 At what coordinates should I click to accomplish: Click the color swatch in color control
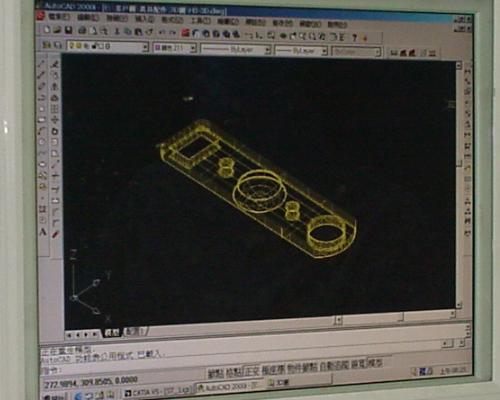tap(158, 48)
